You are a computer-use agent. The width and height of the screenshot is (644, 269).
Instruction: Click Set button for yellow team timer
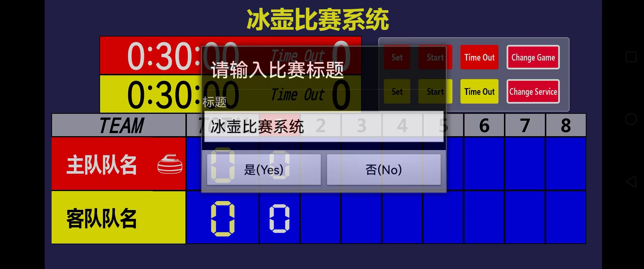coord(396,91)
